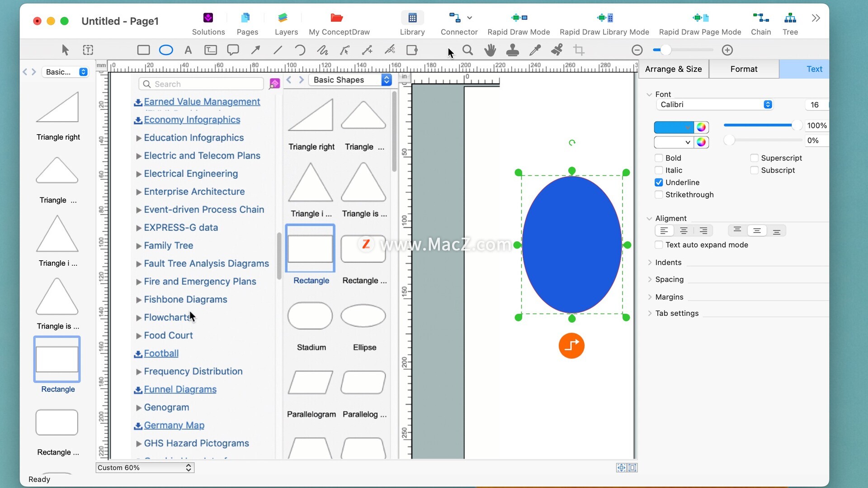868x488 pixels.
Task: Open the Germany Map link
Action: [x=174, y=425]
